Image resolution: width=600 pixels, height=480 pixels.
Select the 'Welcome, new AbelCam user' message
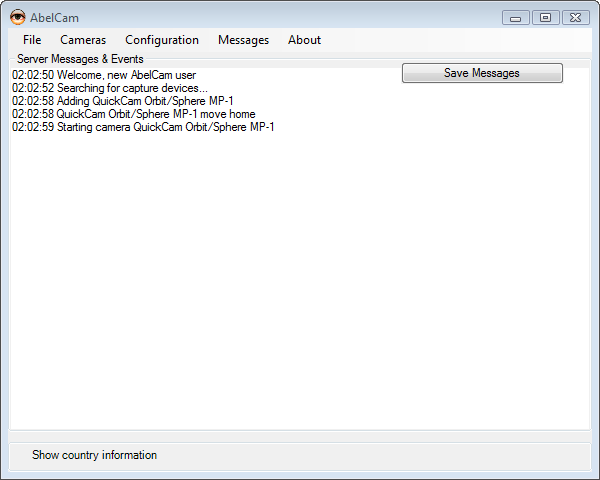coord(126,75)
